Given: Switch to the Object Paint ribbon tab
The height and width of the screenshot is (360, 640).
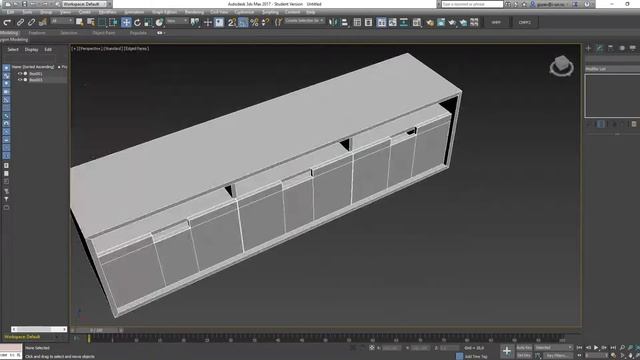Looking at the screenshot, I should [x=104, y=33].
